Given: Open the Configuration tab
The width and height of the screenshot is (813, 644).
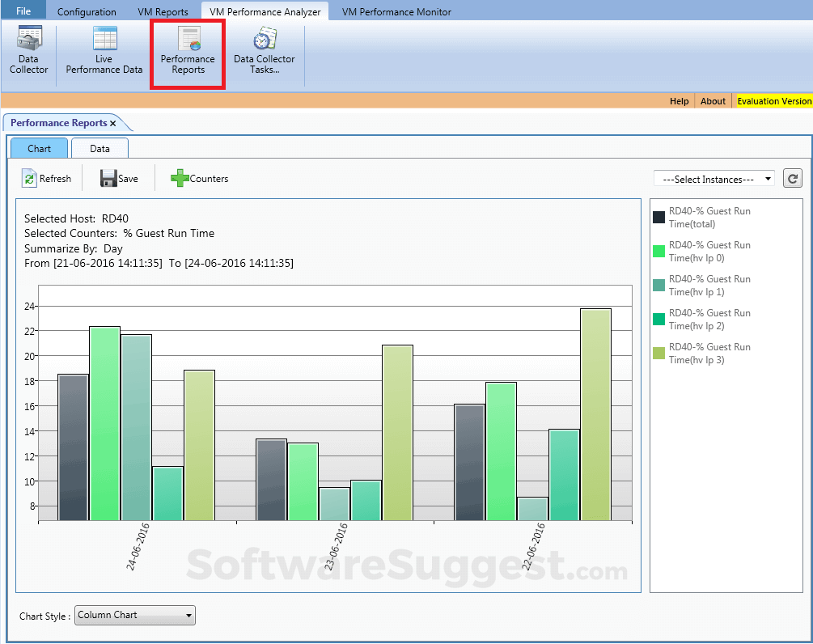Looking at the screenshot, I should pos(87,11).
